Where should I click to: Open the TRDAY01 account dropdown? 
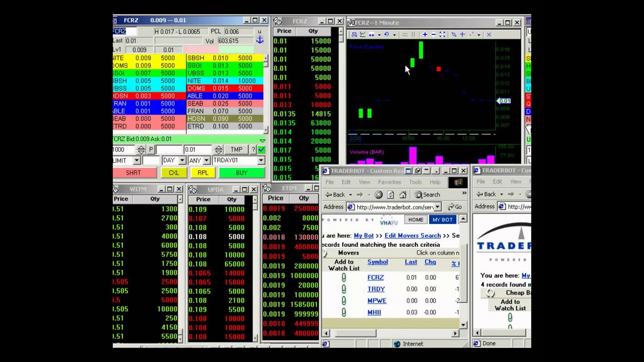coord(261,160)
